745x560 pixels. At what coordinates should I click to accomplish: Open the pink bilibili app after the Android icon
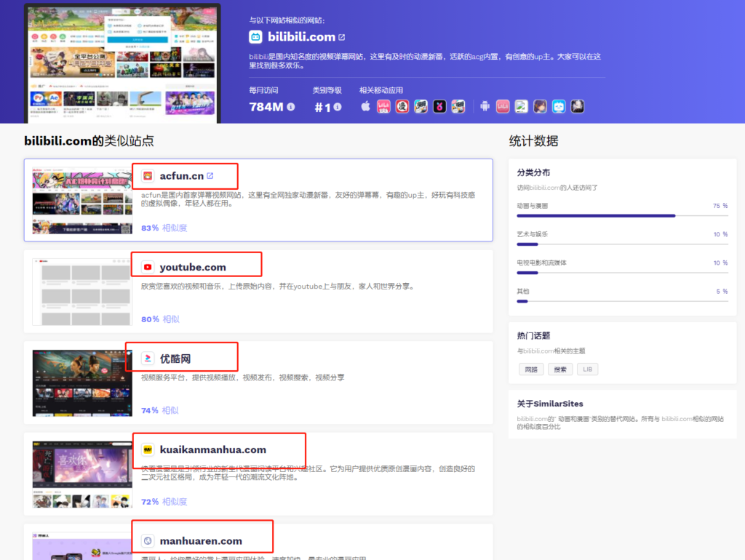pos(503,106)
